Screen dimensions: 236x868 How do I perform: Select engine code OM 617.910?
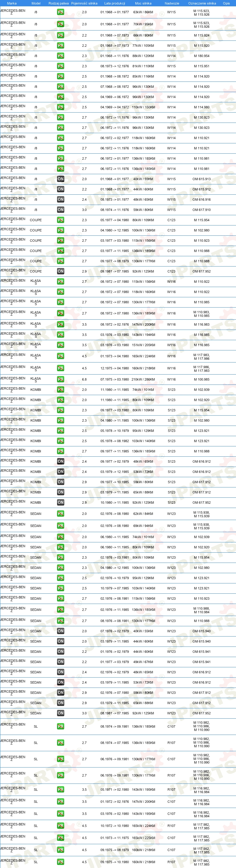pyautogui.click(x=202, y=209)
